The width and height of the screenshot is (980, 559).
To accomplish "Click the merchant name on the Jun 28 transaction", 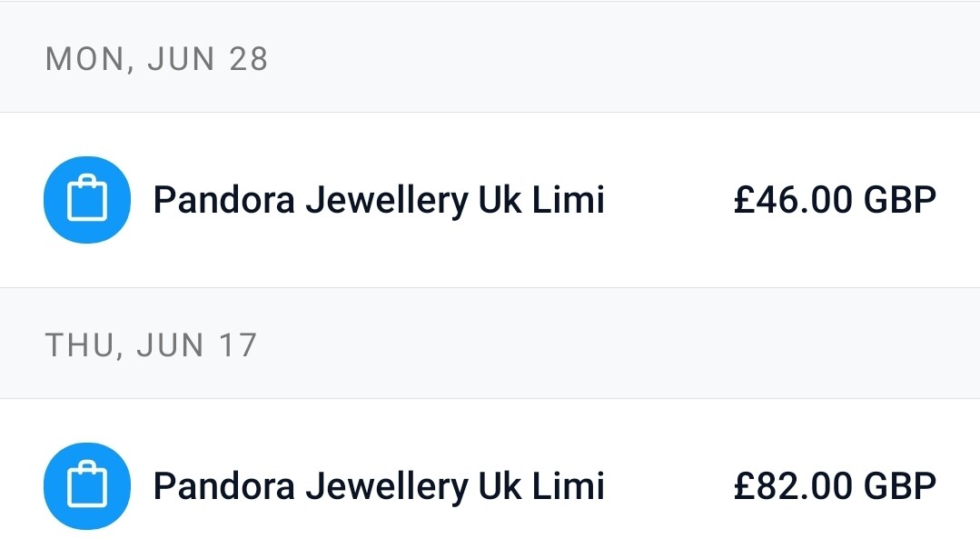I will pyautogui.click(x=379, y=201).
